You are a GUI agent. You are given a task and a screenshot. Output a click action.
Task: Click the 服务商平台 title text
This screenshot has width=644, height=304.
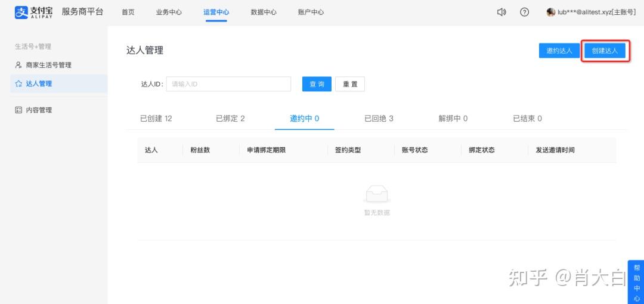click(82, 12)
